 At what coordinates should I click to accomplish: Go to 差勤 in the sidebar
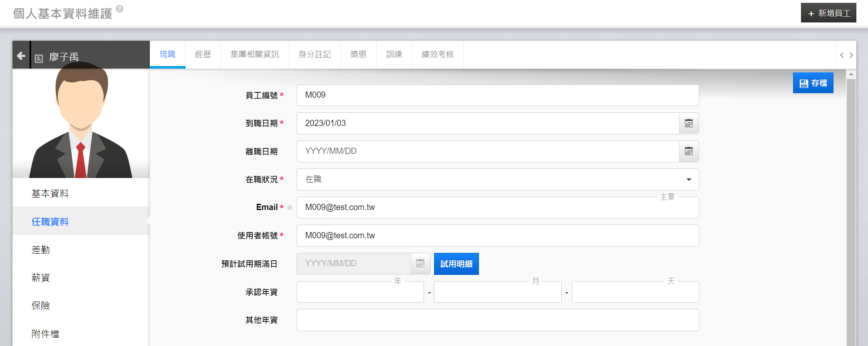(x=41, y=250)
